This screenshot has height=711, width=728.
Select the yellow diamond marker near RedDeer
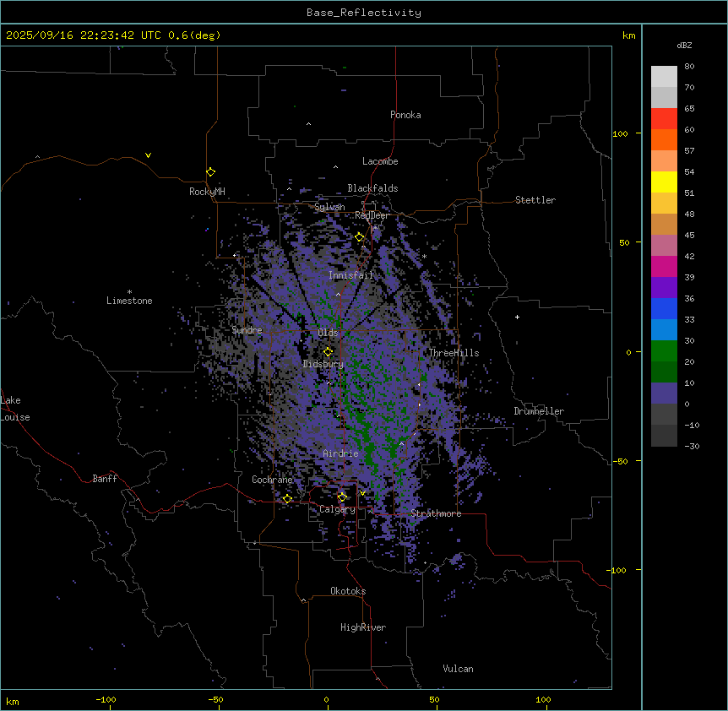[359, 236]
